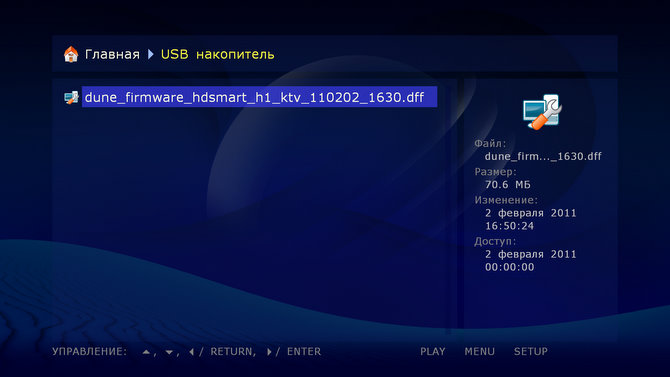Go to Главная in the breadcrumb
This screenshot has width=670, height=377.
click(112, 54)
